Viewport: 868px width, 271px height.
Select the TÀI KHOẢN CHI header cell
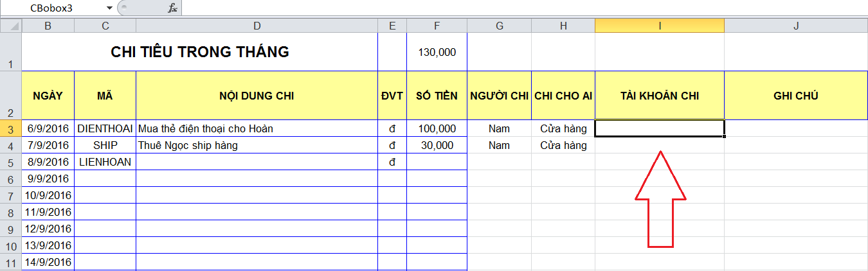pyautogui.click(x=659, y=96)
